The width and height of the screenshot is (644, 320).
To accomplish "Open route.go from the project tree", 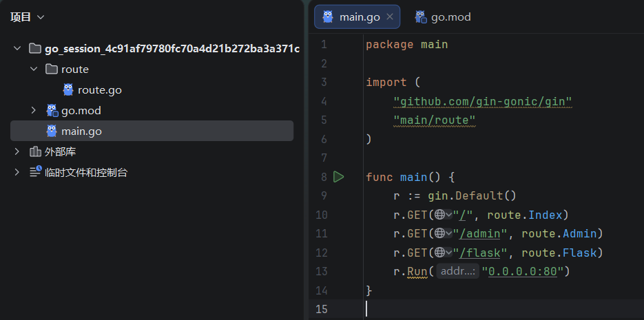I will coord(99,89).
